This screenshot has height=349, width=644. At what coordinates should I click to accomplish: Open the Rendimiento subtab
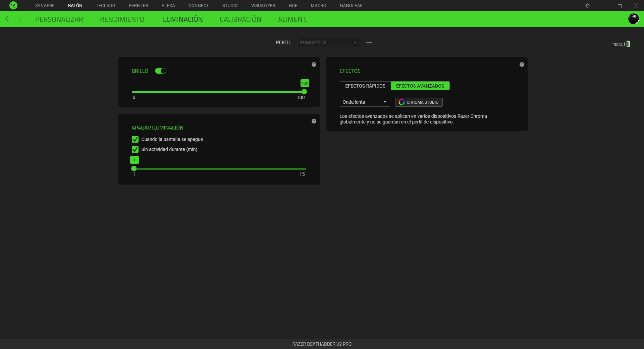pos(122,19)
